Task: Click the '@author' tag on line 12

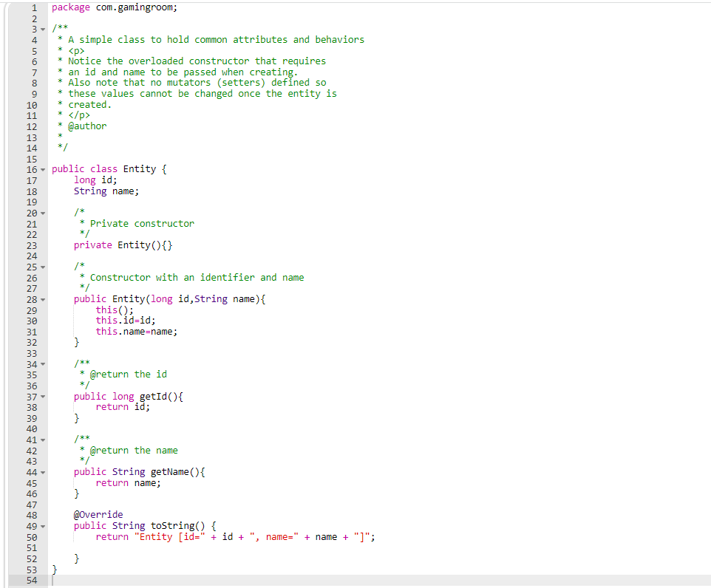Action: pos(87,126)
